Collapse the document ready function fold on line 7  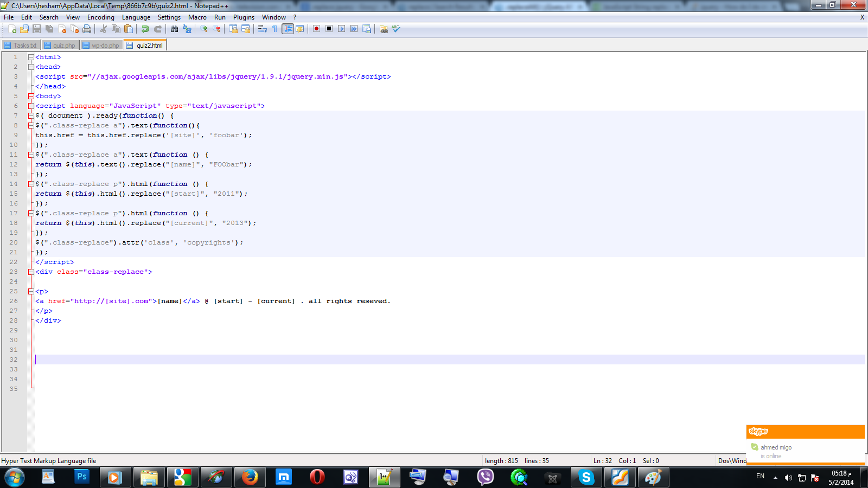31,116
